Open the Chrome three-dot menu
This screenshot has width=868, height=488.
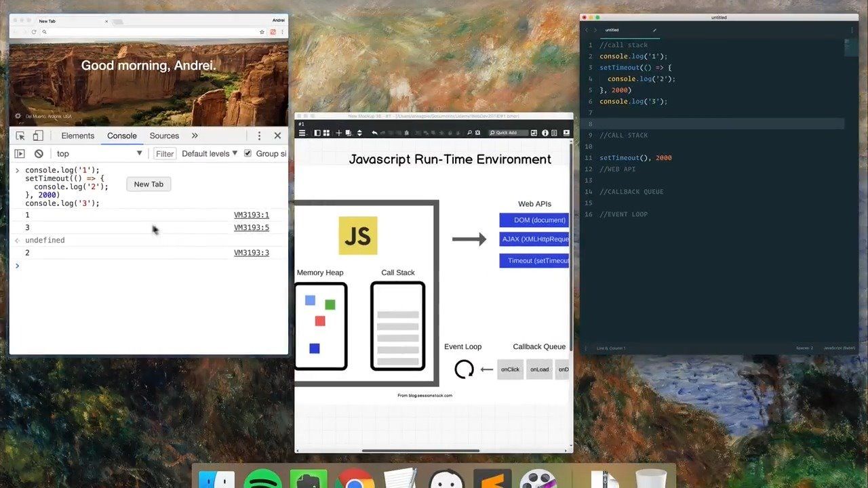[x=282, y=32]
